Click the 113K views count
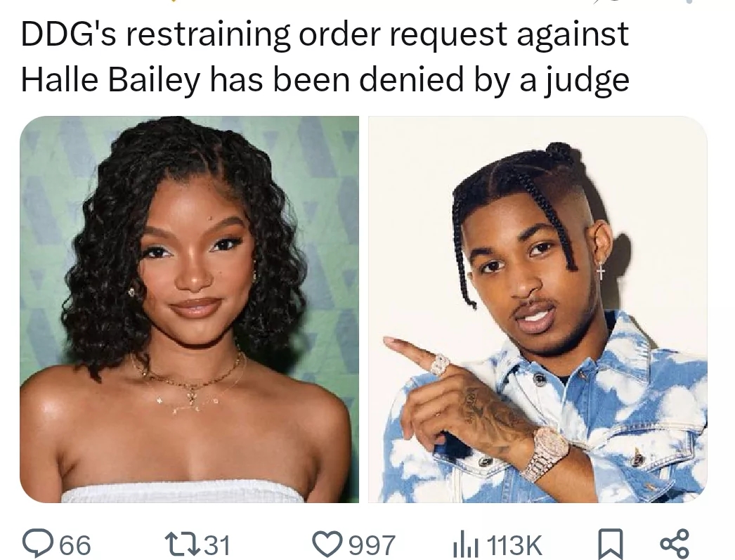Image resolution: width=735 pixels, height=560 pixels. (514, 545)
